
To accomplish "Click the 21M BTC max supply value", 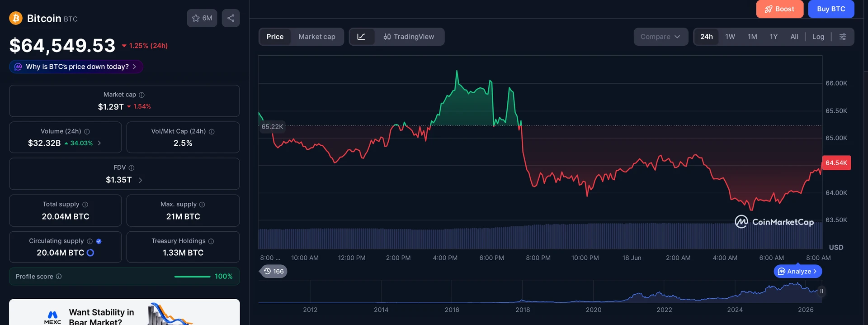I will tap(183, 216).
